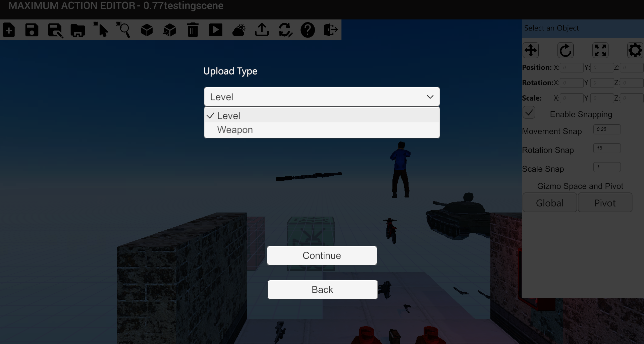Click the Back button
This screenshot has width=644, height=344.
[x=322, y=290]
